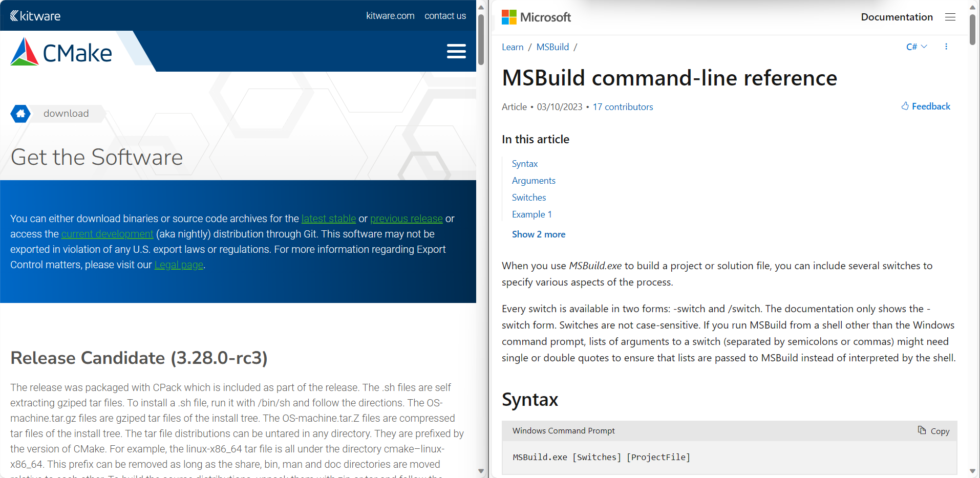Screen dimensions: 980x478
Task: Open the C# language dropdown
Action: pyautogui.click(x=917, y=47)
